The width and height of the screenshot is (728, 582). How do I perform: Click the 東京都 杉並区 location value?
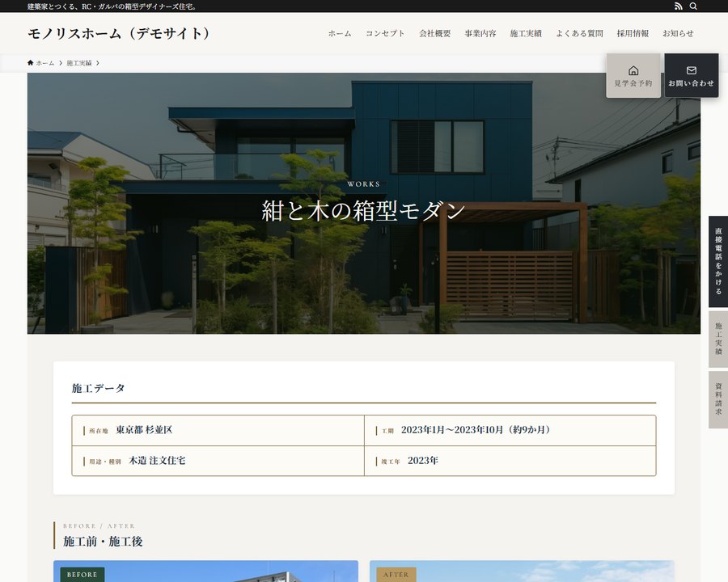tap(145, 430)
